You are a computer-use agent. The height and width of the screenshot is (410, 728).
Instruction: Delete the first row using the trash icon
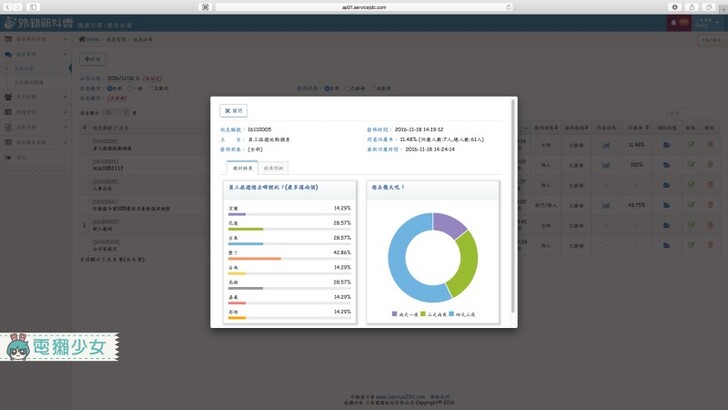click(711, 146)
